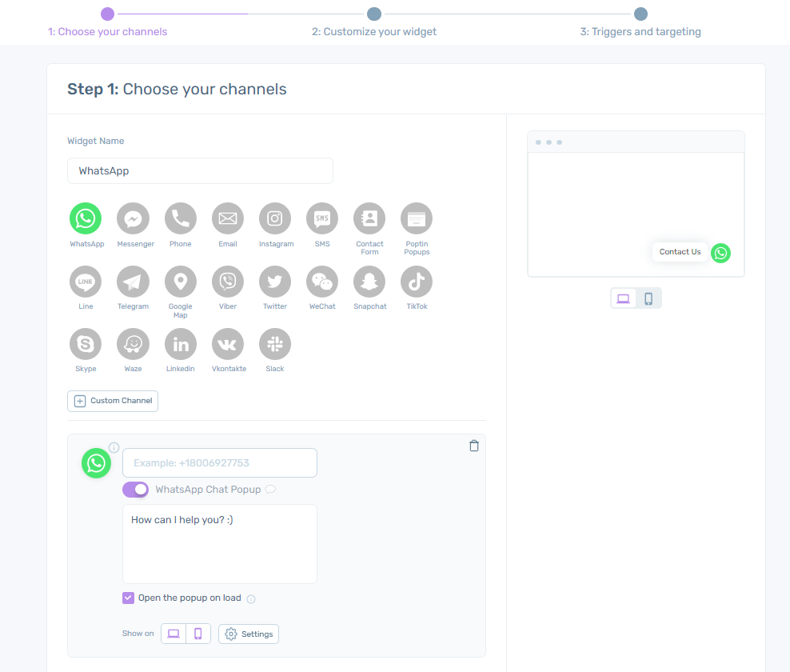Focus the Widget Name input field
790x672 pixels.
200,171
